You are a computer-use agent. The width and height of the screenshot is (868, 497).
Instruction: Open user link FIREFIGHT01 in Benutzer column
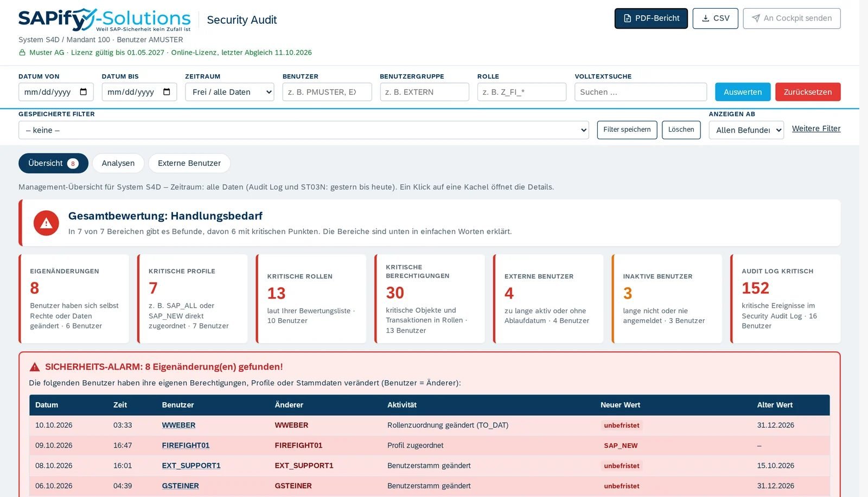(186, 446)
